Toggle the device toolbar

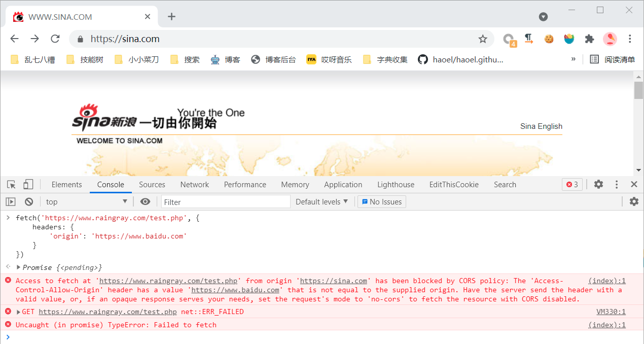[x=28, y=185]
